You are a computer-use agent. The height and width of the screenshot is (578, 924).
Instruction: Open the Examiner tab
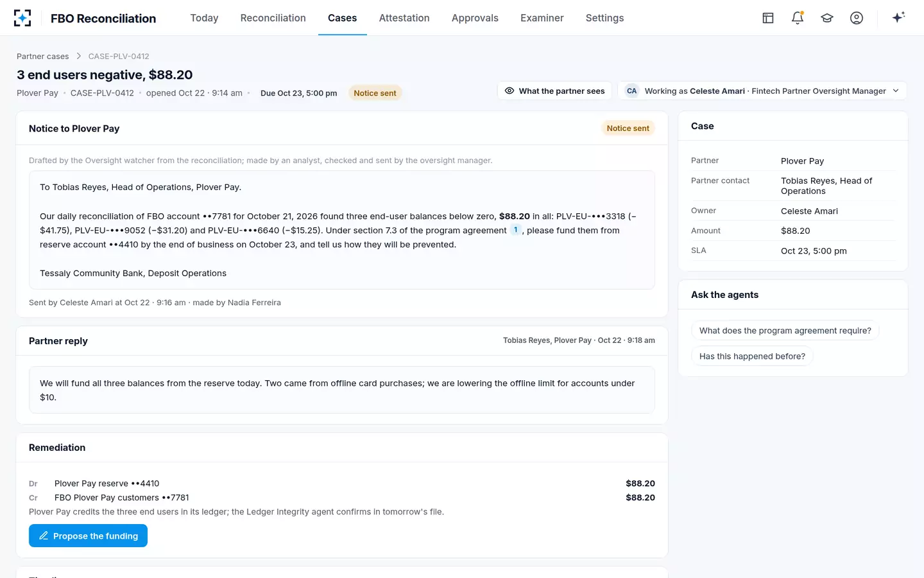[542, 18]
